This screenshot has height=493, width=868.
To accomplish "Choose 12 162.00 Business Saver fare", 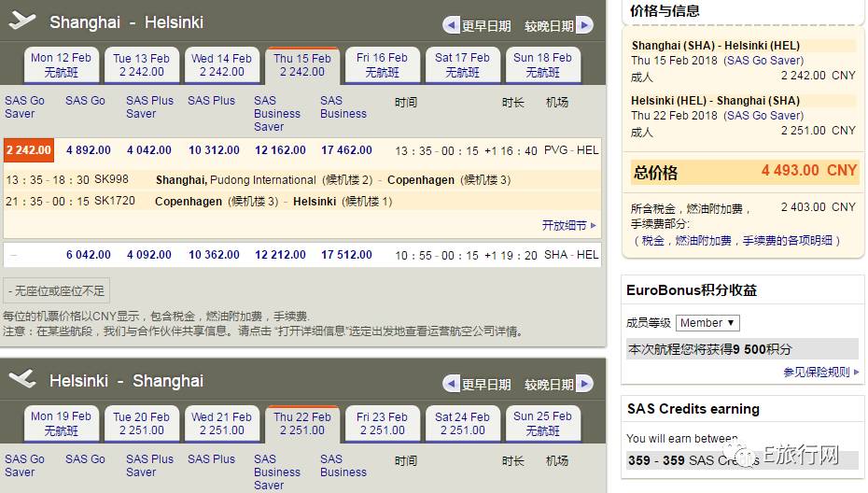I will pyautogui.click(x=280, y=150).
